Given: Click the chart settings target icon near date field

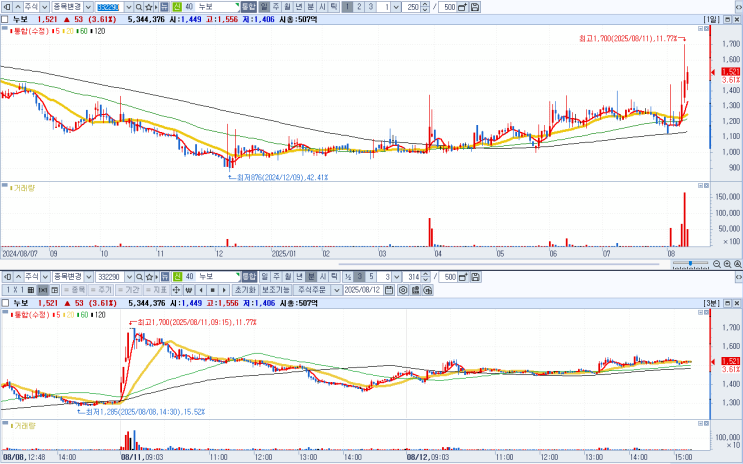Looking at the screenshot, I should [x=403, y=290].
